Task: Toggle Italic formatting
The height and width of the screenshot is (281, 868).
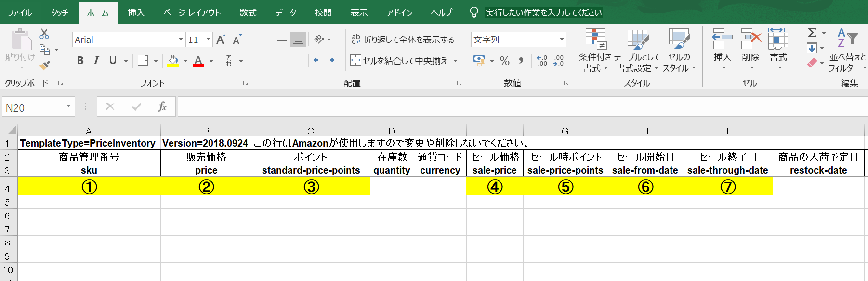Action: coord(96,60)
